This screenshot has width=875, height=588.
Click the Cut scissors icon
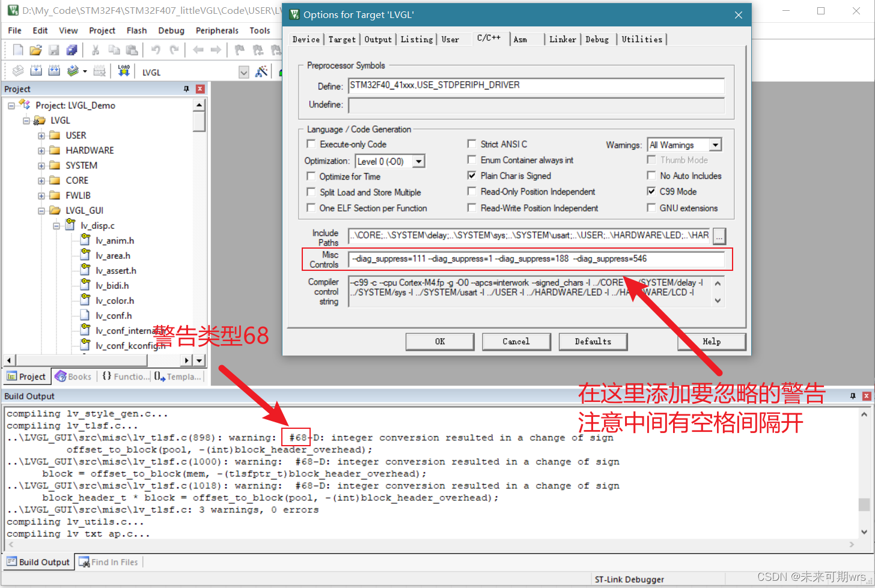96,50
